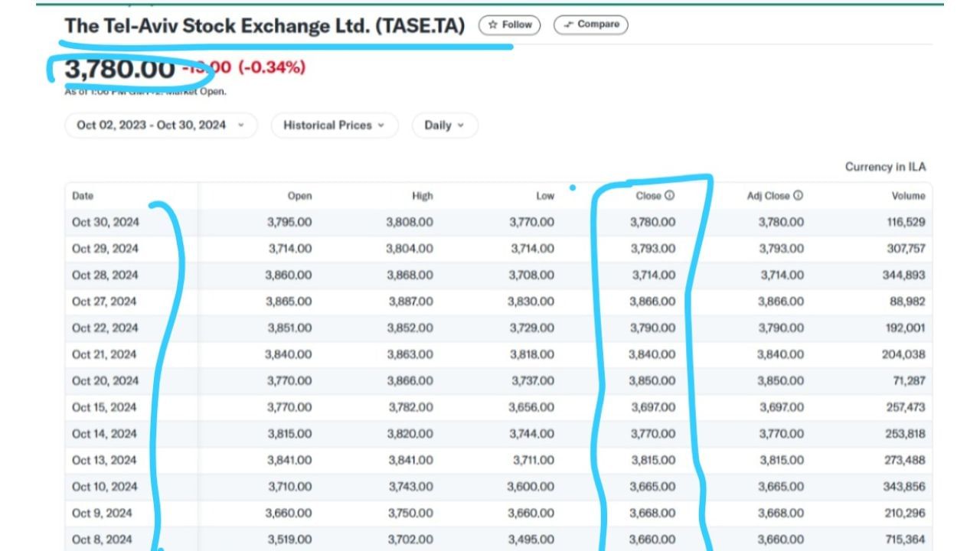Click high price 3,887.00 for Oct 27

point(410,302)
